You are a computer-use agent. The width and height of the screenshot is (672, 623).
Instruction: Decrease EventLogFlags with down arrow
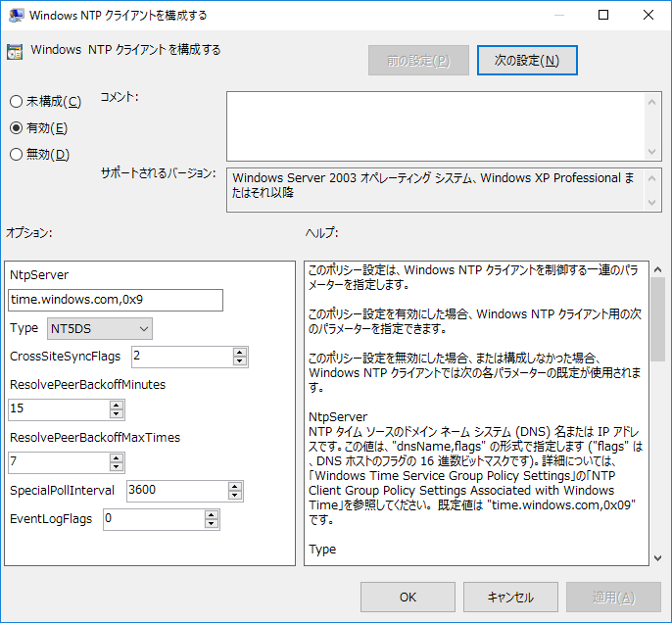pyautogui.click(x=212, y=524)
